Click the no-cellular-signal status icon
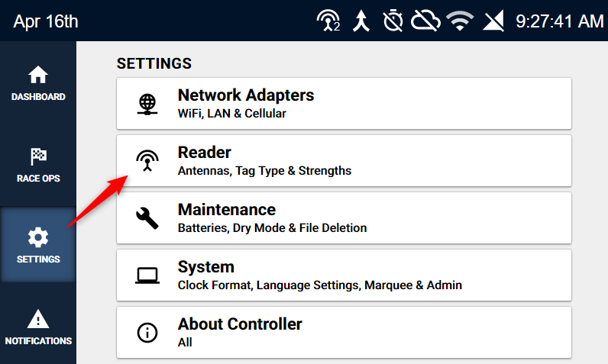The height and width of the screenshot is (364, 608). (493, 21)
